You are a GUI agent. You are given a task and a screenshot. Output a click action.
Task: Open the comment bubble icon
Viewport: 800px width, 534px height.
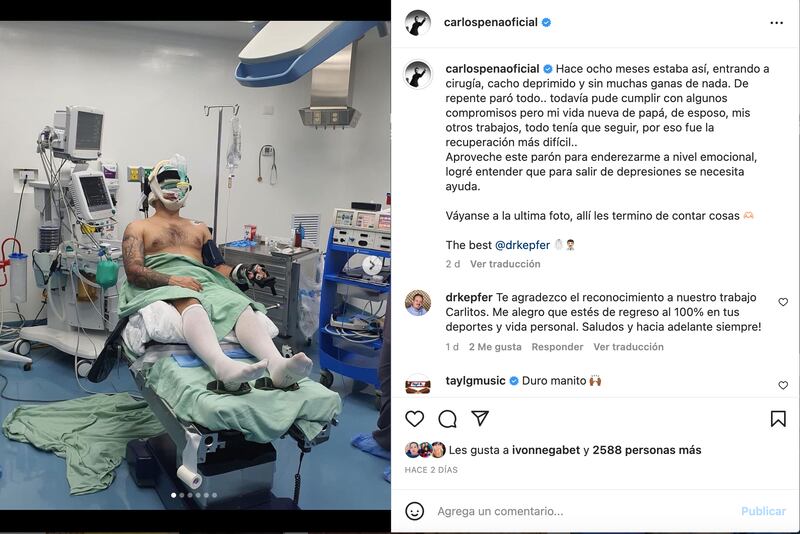tap(447, 419)
